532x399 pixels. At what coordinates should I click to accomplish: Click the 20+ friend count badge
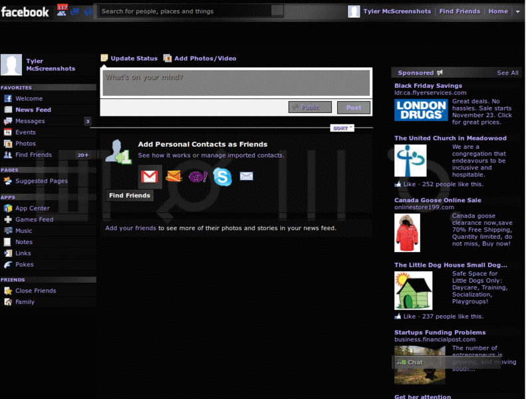click(x=83, y=155)
